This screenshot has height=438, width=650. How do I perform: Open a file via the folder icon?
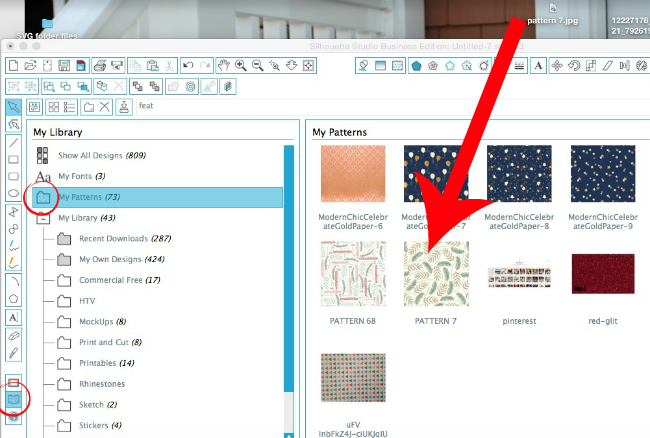[x=30, y=65]
